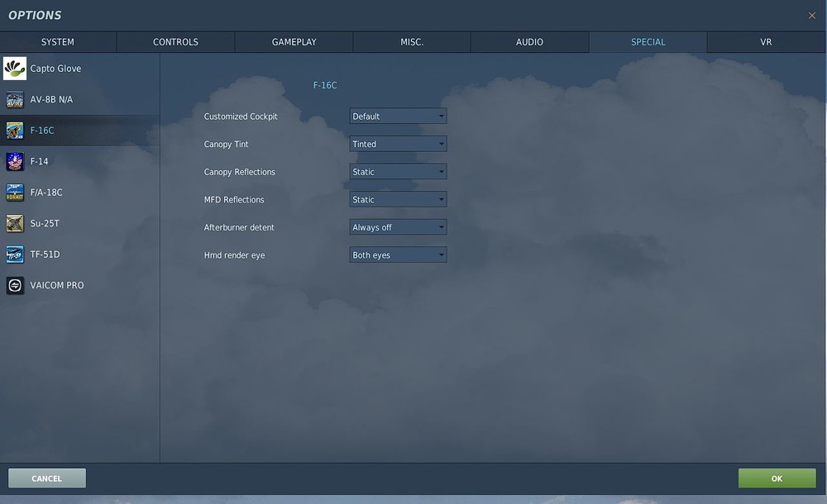
Task: Click the TF-51D aircraft icon
Action: pyautogui.click(x=15, y=254)
